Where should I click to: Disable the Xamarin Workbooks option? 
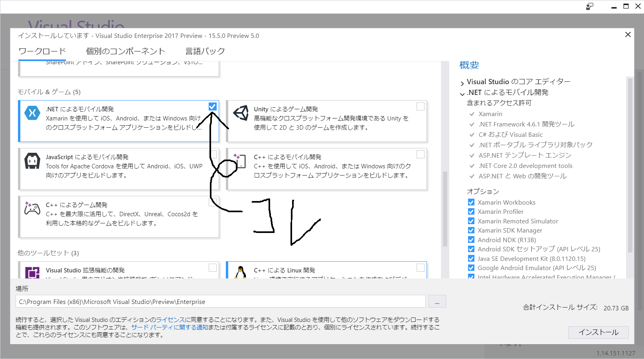[471, 202]
